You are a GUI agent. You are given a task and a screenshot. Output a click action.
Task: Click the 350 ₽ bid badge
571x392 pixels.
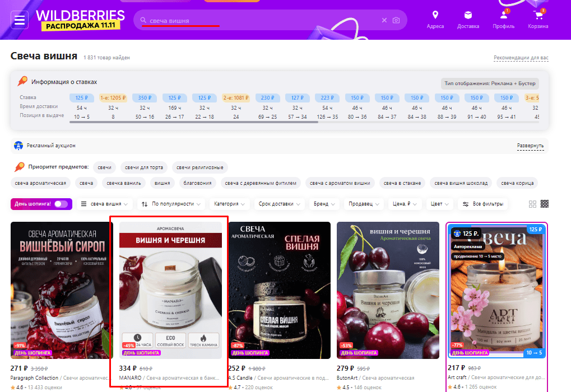pyautogui.click(x=145, y=98)
